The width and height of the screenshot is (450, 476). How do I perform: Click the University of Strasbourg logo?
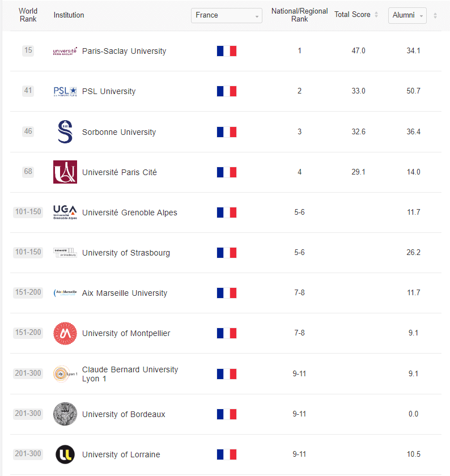(x=65, y=253)
